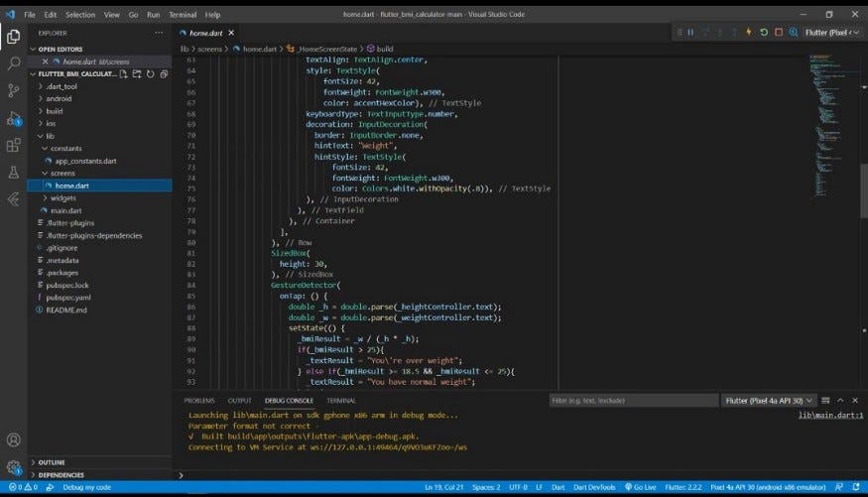Click the debug console filter field
868x497 pixels.
click(633, 400)
